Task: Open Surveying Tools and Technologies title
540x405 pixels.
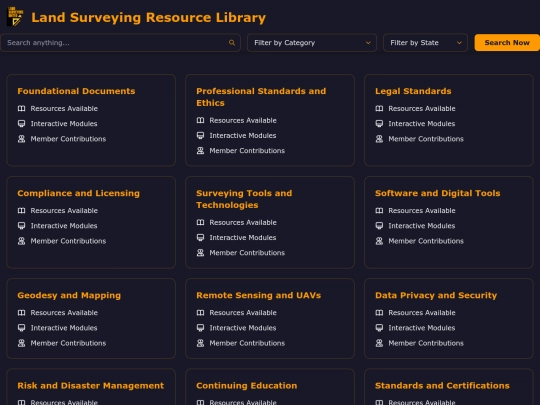Action: click(244, 199)
